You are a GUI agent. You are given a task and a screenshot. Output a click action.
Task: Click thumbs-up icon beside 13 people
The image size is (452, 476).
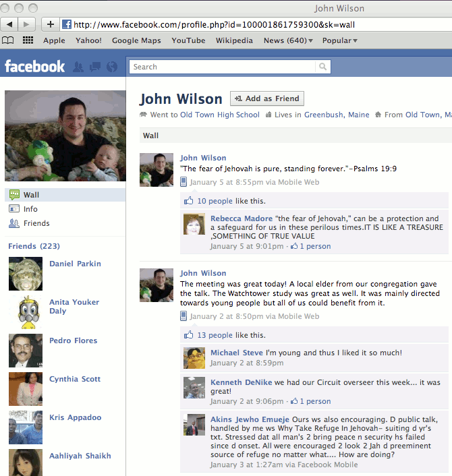[x=188, y=334]
